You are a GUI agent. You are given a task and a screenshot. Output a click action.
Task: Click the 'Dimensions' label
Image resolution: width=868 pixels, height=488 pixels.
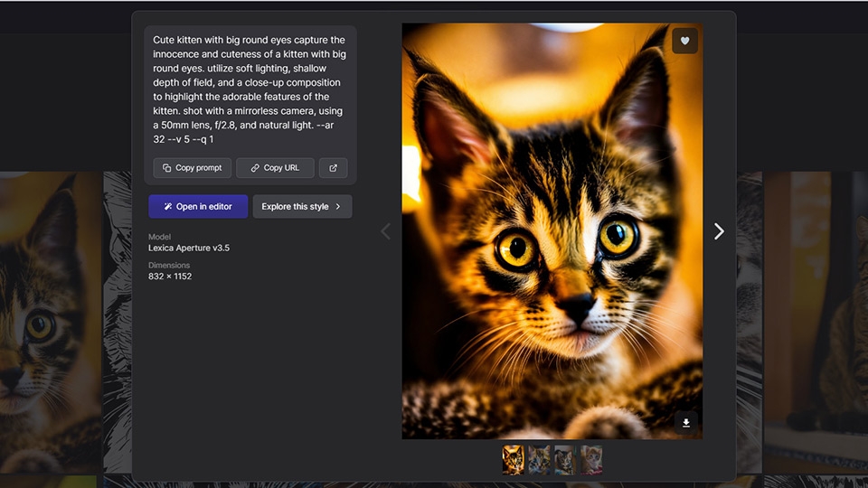click(169, 265)
